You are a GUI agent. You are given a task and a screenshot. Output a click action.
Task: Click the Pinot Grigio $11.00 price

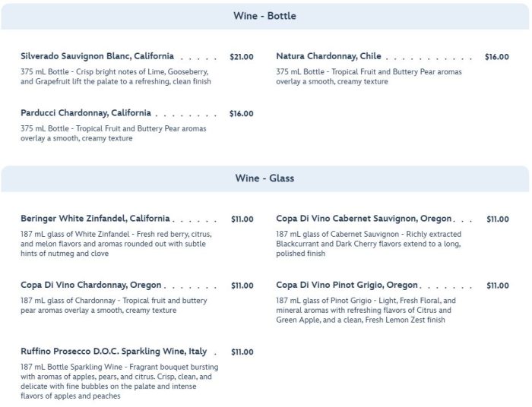498,286
